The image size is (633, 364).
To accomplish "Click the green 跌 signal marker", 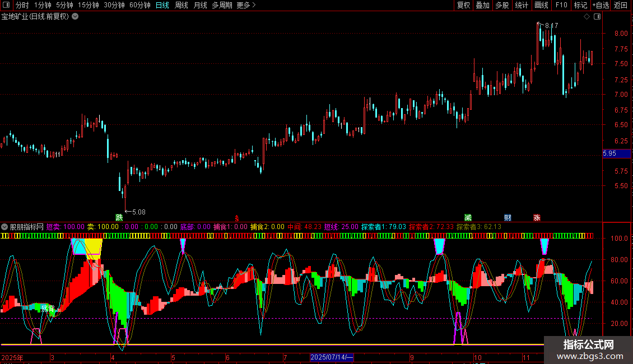I will click(119, 217).
